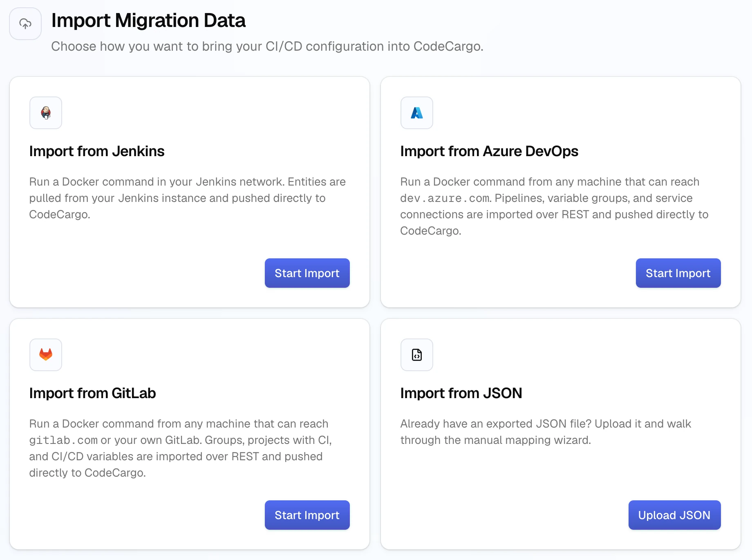The image size is (752, 560).
Task: Click the subtitle 'Choose how you want to bring…'
Action: (267, 47)
